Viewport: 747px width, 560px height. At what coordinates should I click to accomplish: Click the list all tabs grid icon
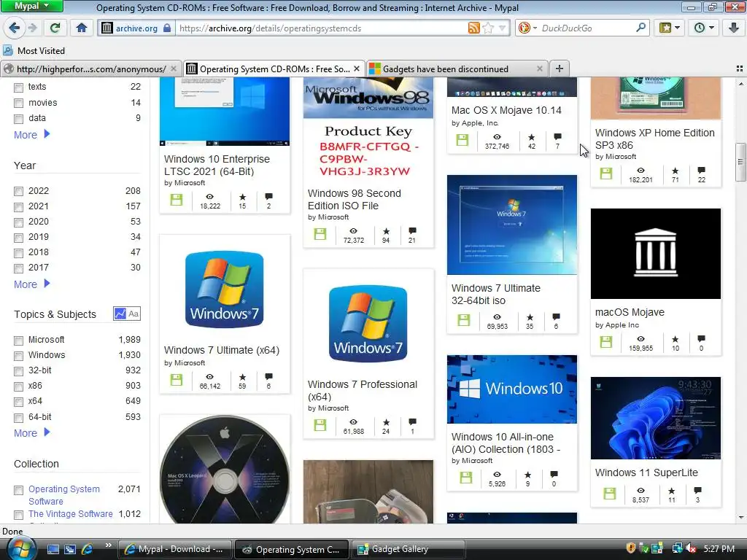coord(740,69)
